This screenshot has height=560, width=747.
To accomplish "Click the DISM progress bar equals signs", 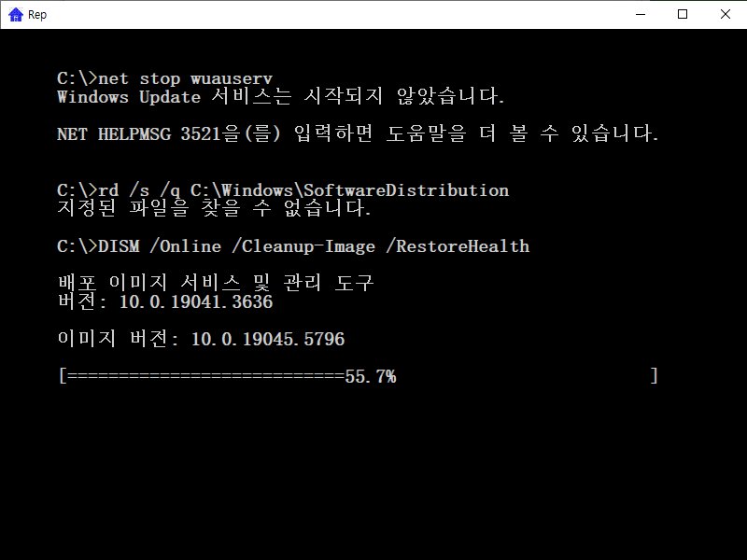I will click(205, 376).
